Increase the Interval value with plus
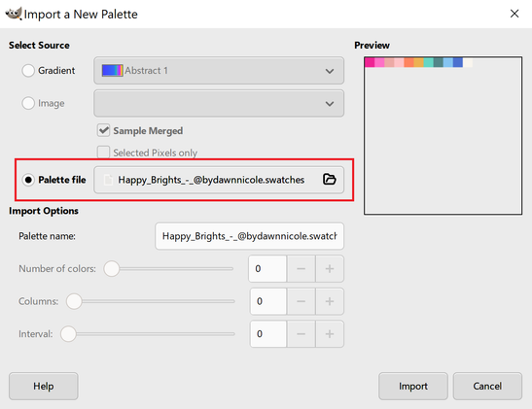This screenshot has height=409, width=532. (330, 334)
